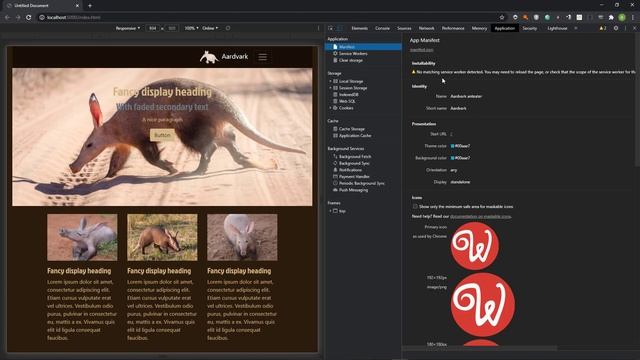Click the site info icon in address bar
The image size is (640, 360).
click(x=42, y=18)
